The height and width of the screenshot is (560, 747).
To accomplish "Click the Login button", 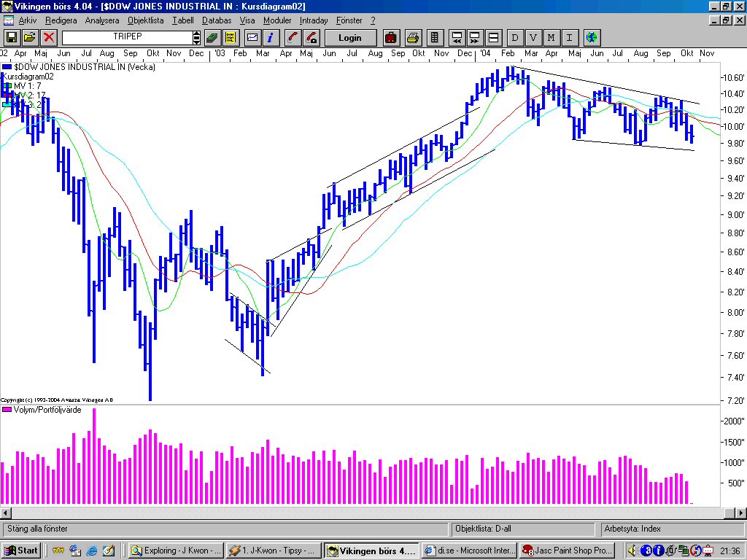I will point(350,38).
